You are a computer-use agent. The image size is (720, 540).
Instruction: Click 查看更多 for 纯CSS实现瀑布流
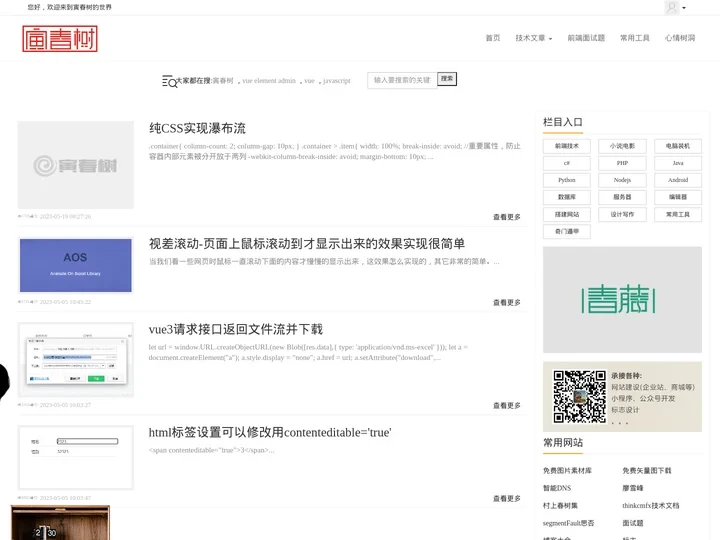tap(506, 217)
